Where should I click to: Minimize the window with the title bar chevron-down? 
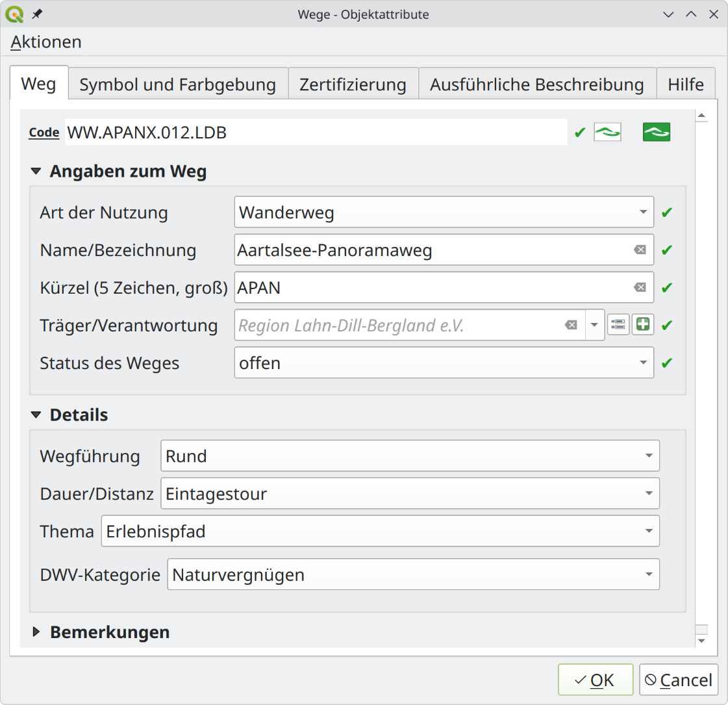tap(668, 14)
